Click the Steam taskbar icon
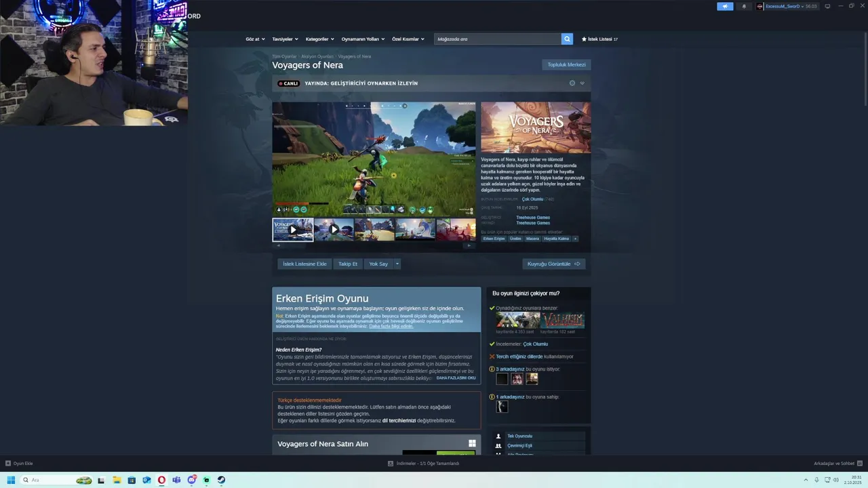 (x=221, y=480)
